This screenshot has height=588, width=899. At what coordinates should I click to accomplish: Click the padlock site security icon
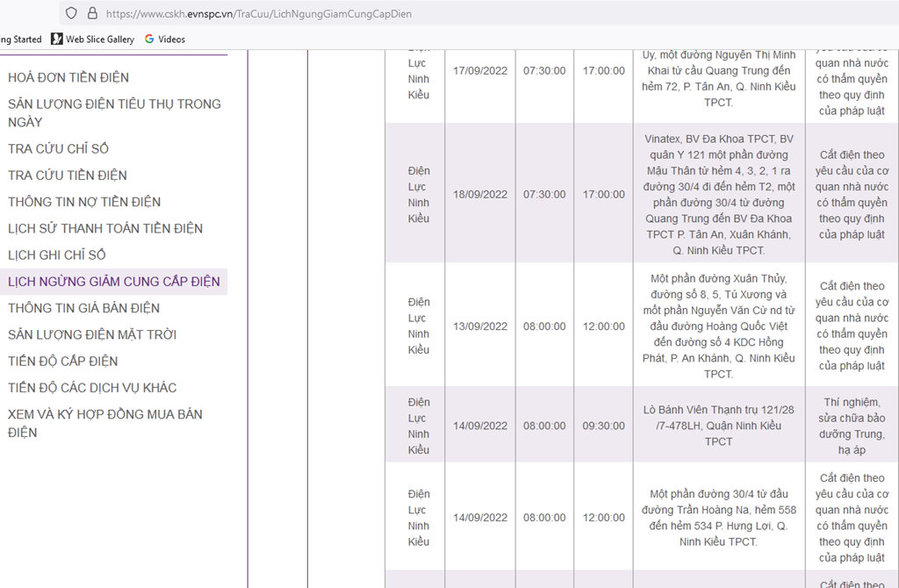coord(91,13)
